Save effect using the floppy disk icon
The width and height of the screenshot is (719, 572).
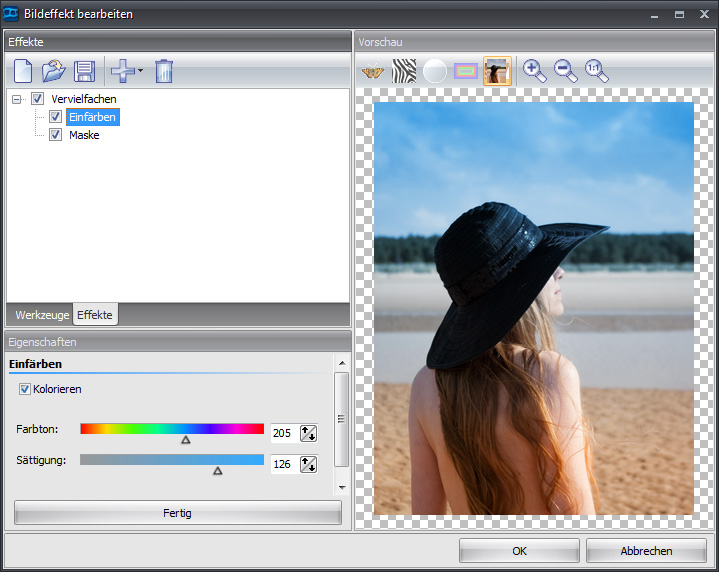coord(85,71)
